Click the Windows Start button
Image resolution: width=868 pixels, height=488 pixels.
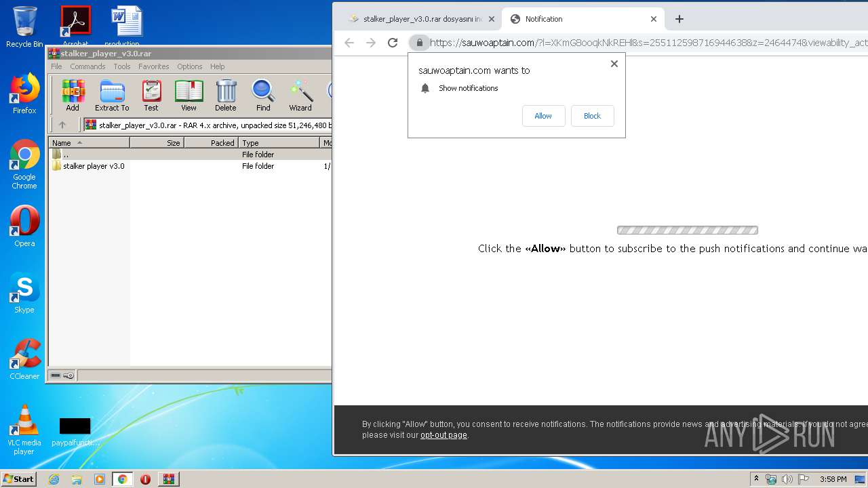pos(19,479)
